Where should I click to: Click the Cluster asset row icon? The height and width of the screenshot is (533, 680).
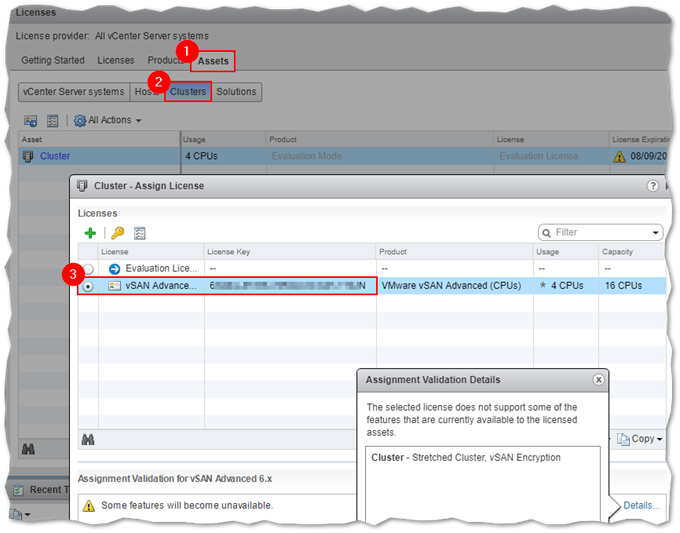pyautogui.click(x=28, y=156)
